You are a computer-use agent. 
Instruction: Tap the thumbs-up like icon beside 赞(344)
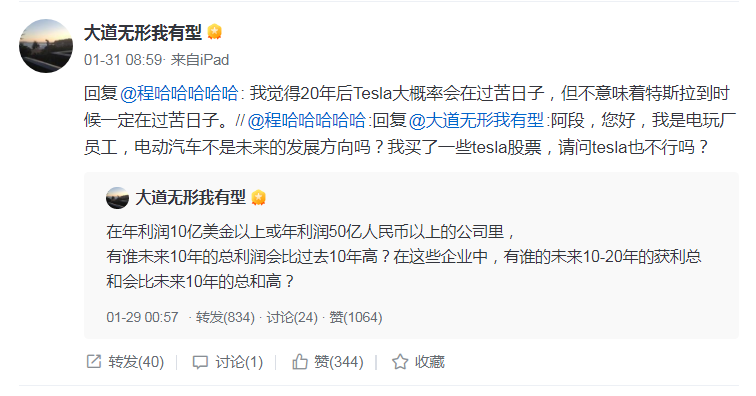(x=299, y=361)
